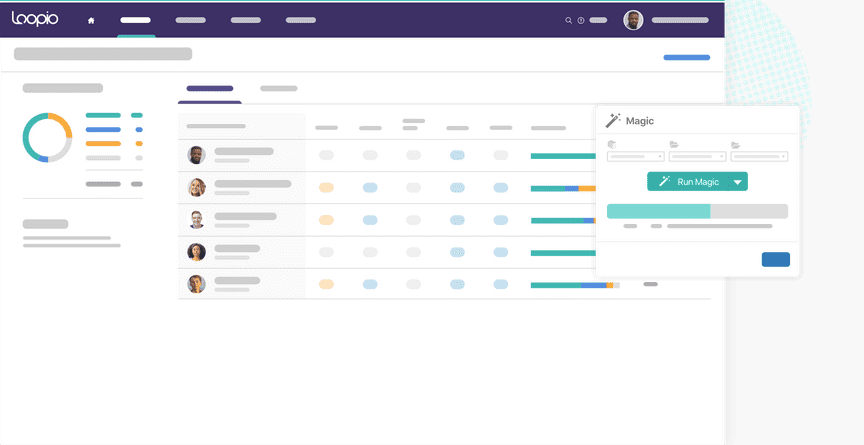Click the blue link at the page header right
The width and height of the screenshot is (864, 445).
tap(687, 57)
